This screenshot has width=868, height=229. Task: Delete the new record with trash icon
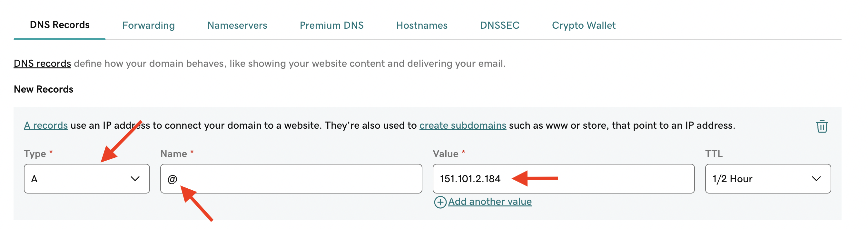pos(822,126)
